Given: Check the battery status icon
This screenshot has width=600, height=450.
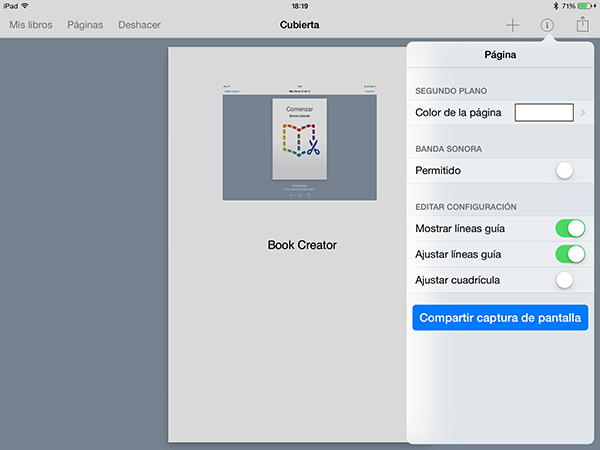Looking at the screenshot, I should pos(587,6).
